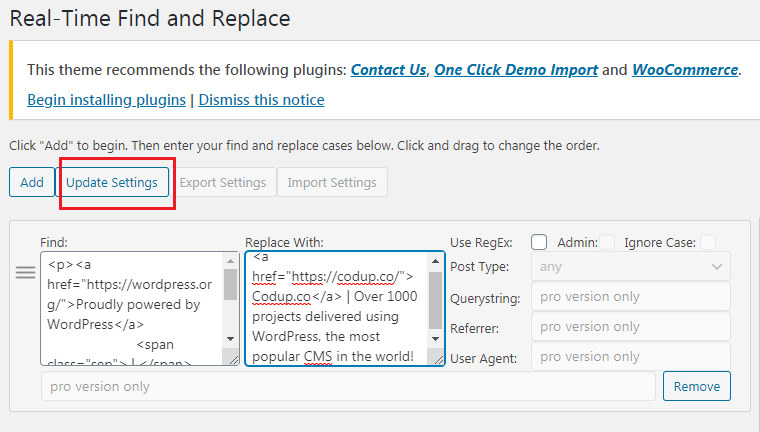Viewport: 760px width, 432px height.
Task: Click Begin installing plugins link
Action: point(106,100)
